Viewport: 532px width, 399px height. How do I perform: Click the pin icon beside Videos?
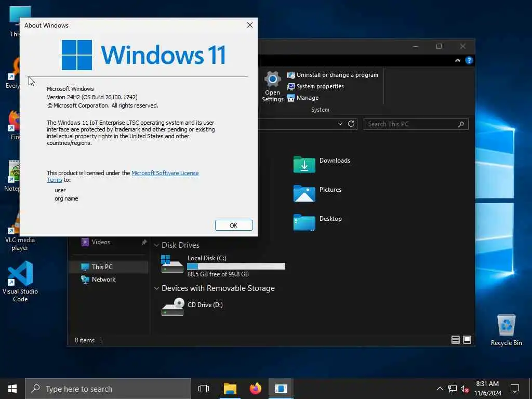144,242
